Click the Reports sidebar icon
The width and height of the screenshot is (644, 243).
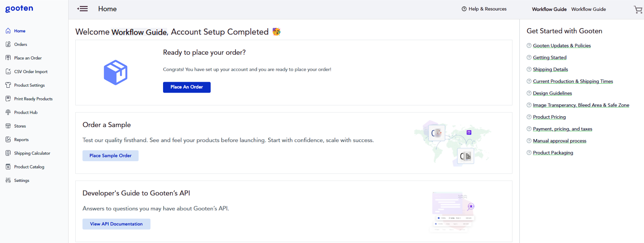pyautogui.click(x=8, y=139)
